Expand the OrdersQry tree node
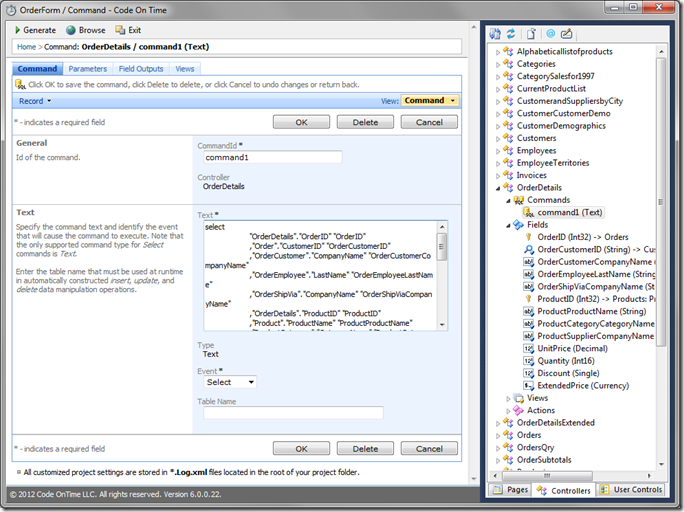 tap(498, 448)
